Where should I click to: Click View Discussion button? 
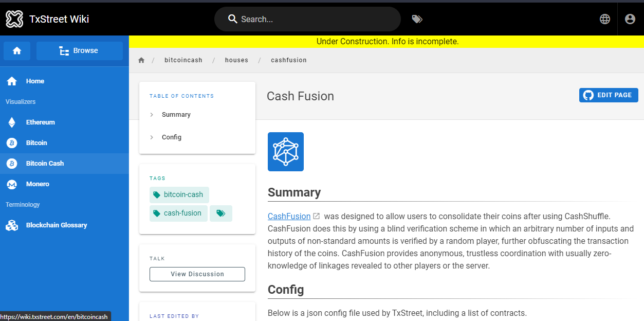pos(197,274)
